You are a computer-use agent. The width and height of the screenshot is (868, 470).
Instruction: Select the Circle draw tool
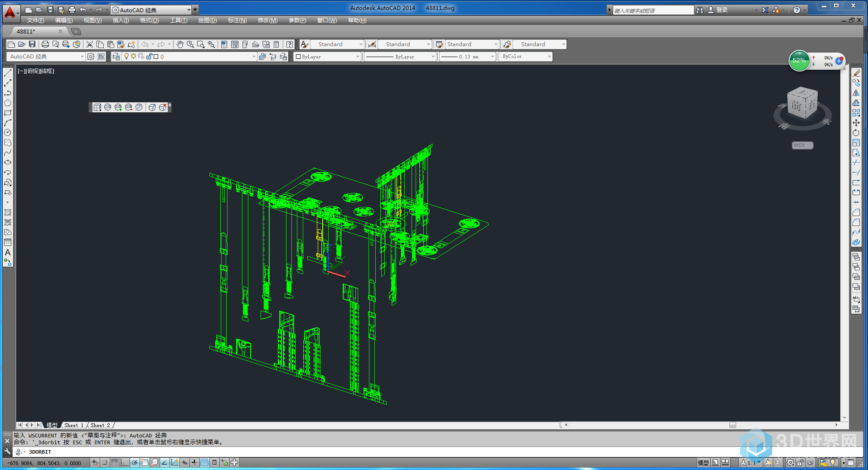(8, 133)
